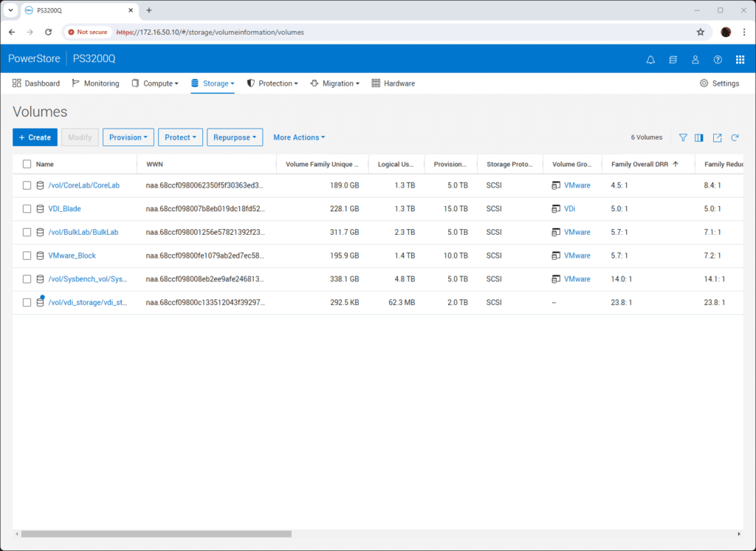The height and width of the screenshot is (551, 756).
Task: Check the /vol/CoreLab/CoreLab row checkbox
Action: coord(27,185)
